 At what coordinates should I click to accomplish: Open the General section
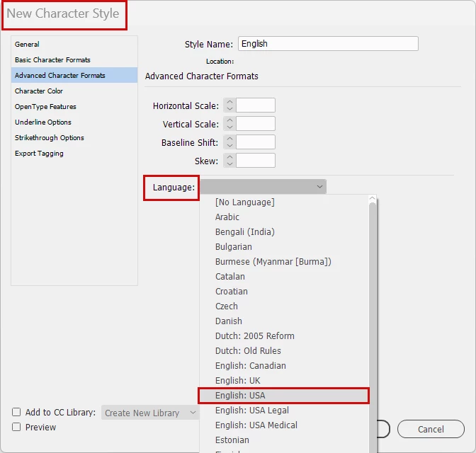[x=74, y=45]
